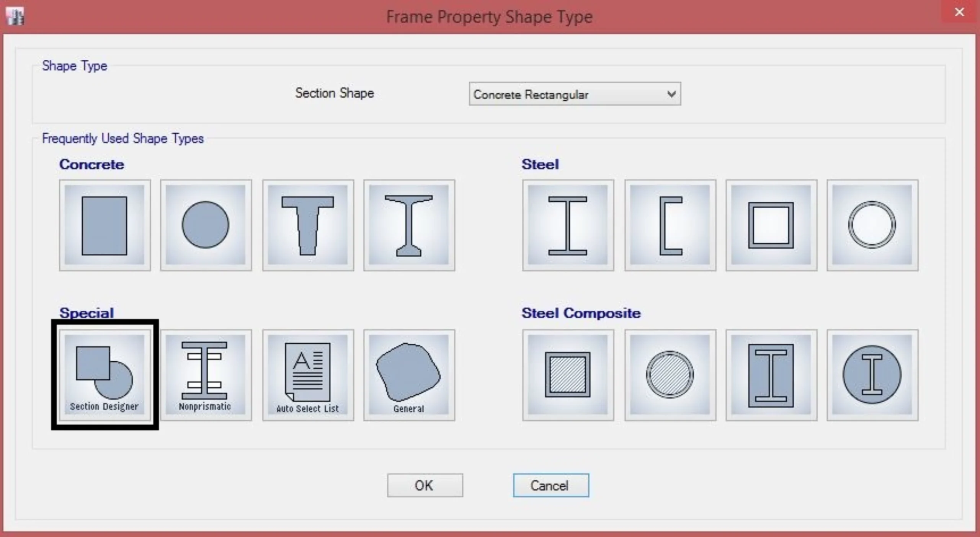Viewport: 980px width, 537px height.
Task: Open the Section Shape dropdown
Action: (x=575, y=94)
